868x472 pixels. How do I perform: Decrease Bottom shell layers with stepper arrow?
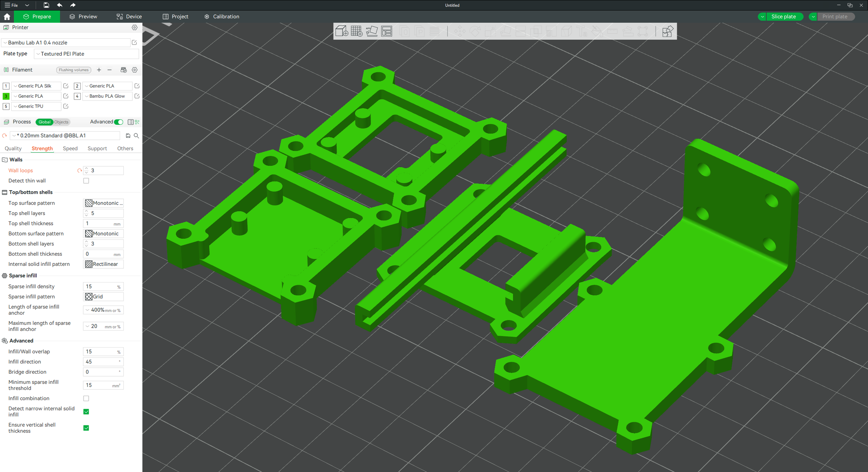pyautogui.click(x=86, y=246)
